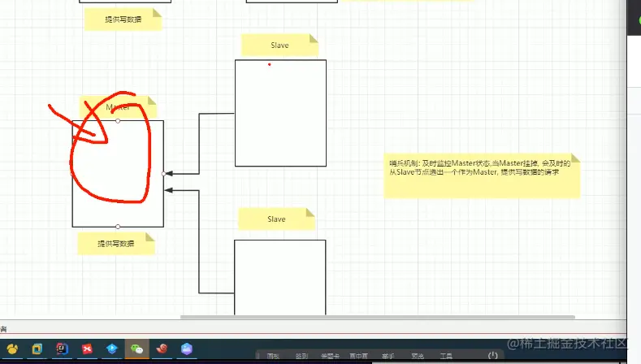Select the 哨兵机制 description sticky note
This screenshot has height=364, width=641.
pyautogui.click(x=482, y=175)
